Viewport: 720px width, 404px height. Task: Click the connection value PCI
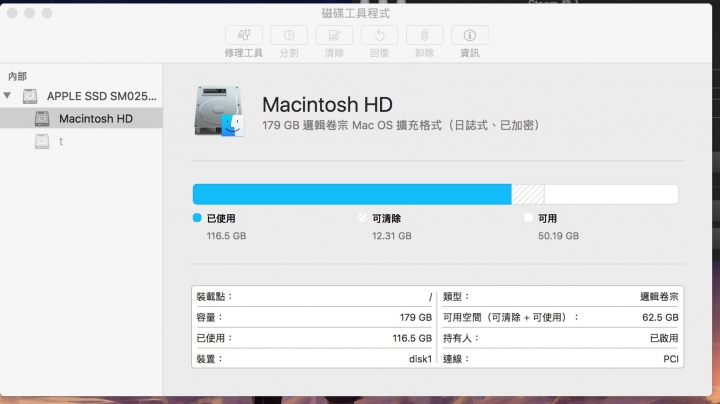click(671, 359)
